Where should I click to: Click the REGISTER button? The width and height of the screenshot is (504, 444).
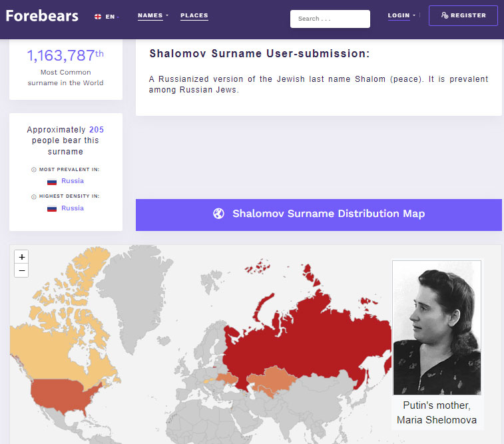[x=463, y=15]
